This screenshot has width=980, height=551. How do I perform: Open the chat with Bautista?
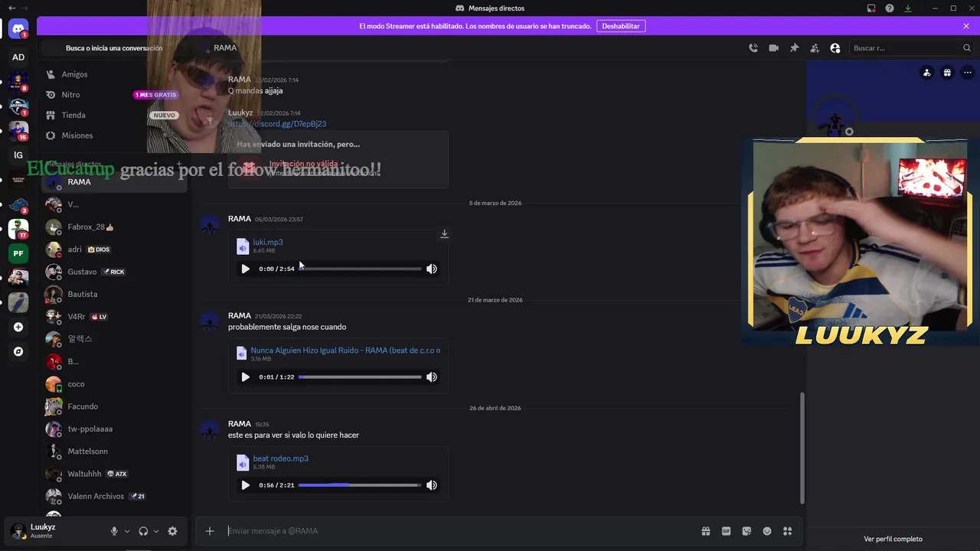pos(115,294)
